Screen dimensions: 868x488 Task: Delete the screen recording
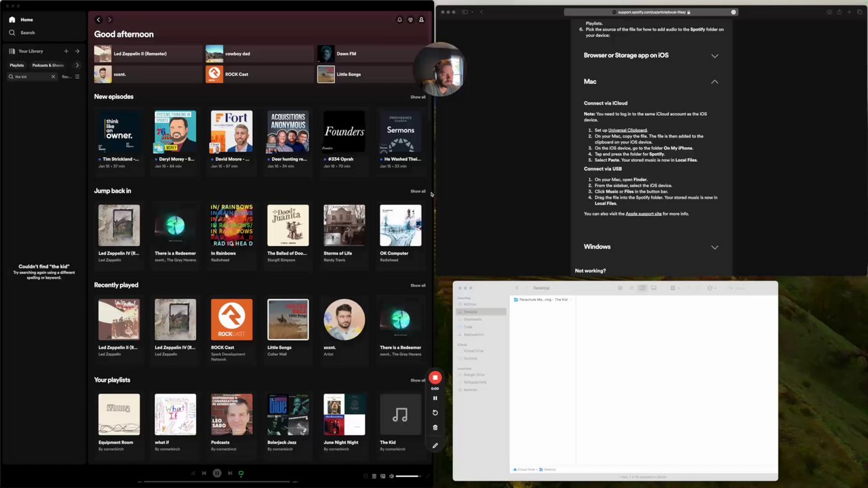[435, 428]
